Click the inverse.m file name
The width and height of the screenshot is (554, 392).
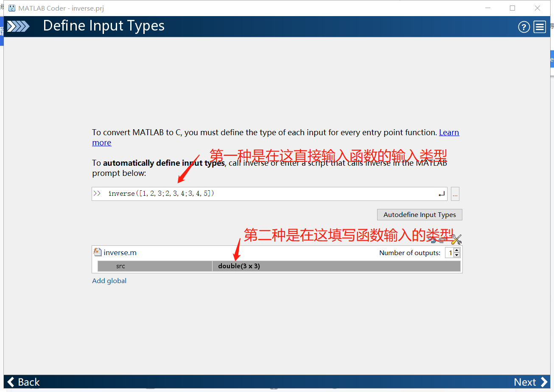pyautogui.click(x=120, y=253)
